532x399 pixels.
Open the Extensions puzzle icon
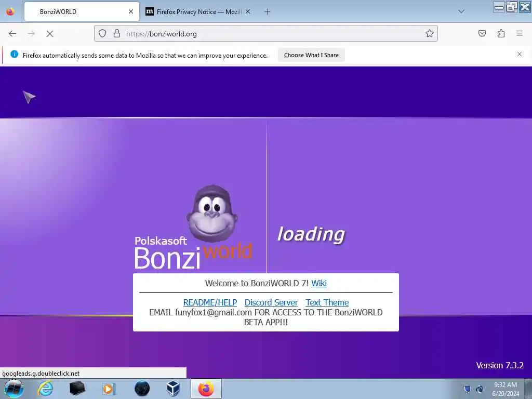tap(501, 33)
